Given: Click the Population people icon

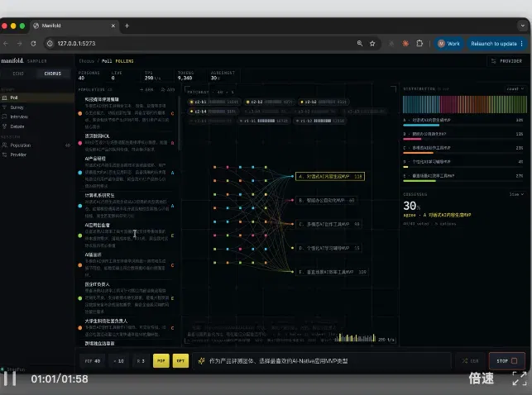Looking at the screenshot, I should click(x=4, y=145).
